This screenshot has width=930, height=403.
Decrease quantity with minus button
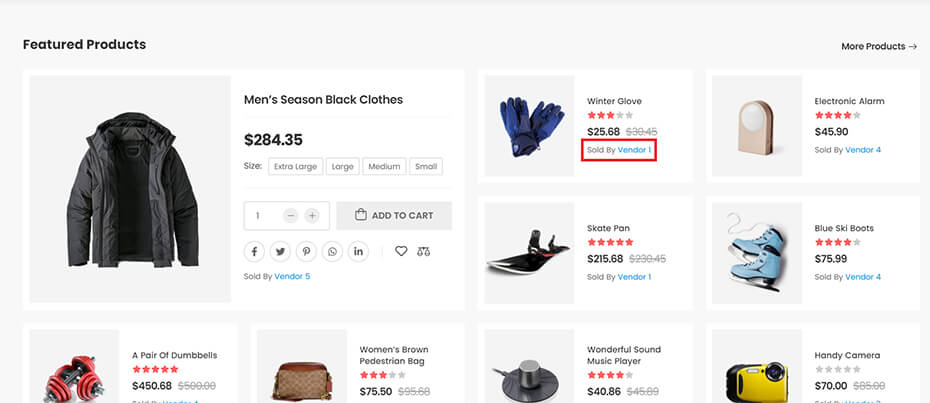coord(290,215)
